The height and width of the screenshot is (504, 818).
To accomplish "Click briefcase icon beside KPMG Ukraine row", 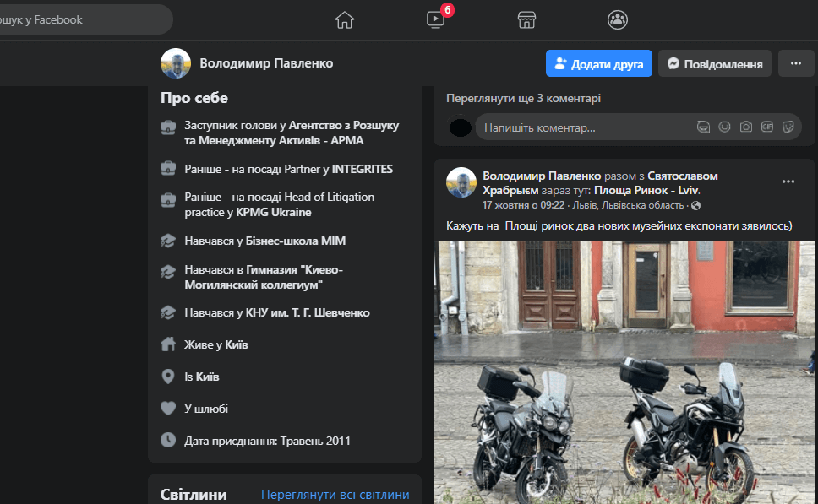I will tap(168, 199).
